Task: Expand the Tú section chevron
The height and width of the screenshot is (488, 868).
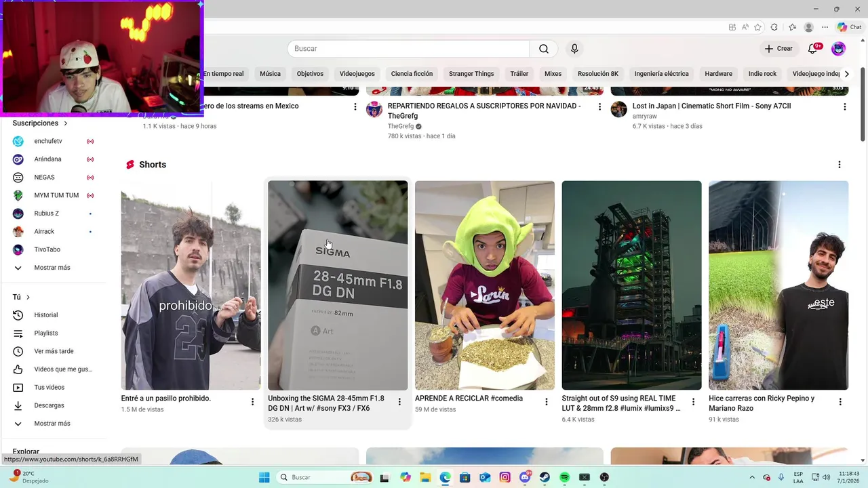Action: [x=28, y=298]
